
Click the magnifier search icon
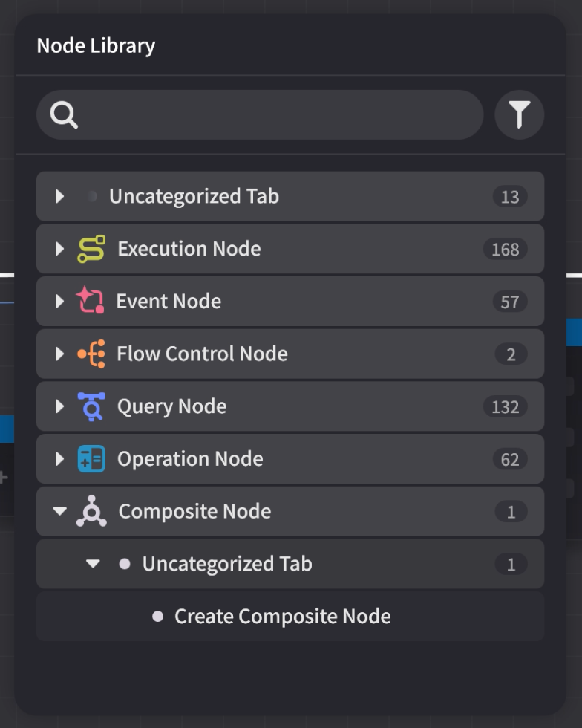tap(64, 114)
